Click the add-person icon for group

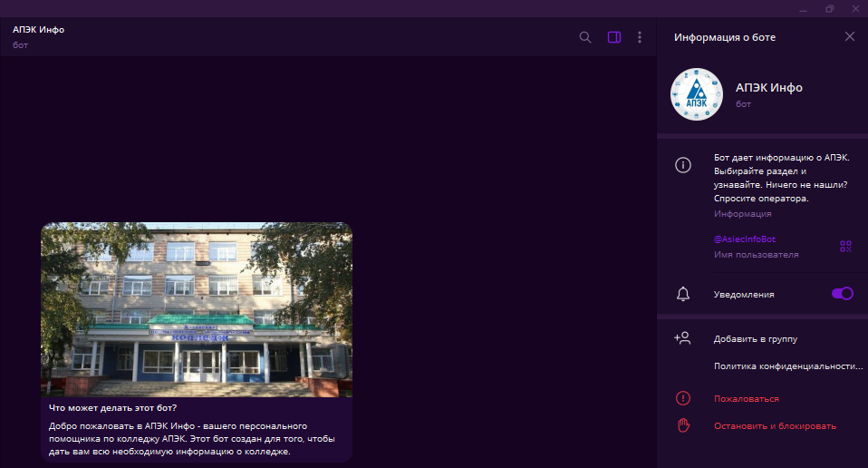(x=682, y=337)
